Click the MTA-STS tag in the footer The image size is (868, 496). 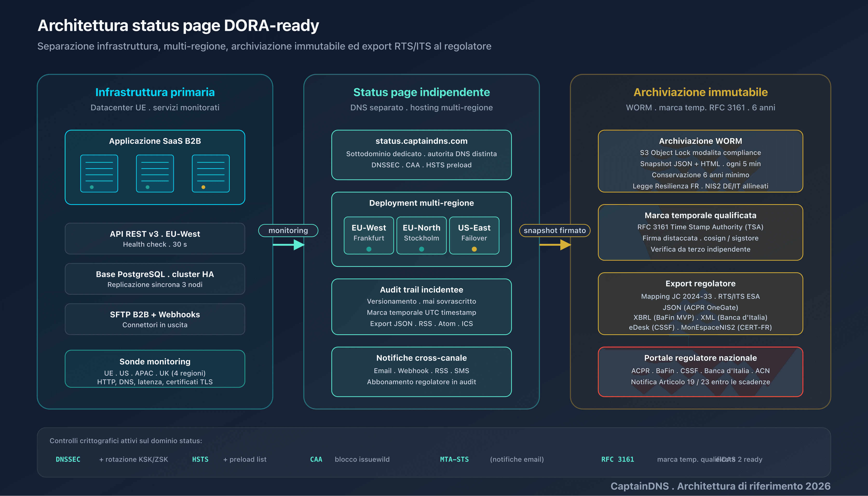coord(454,459)
